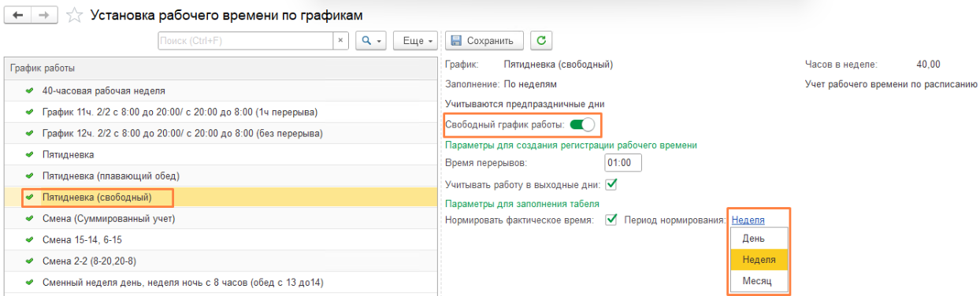Refresh the list with green arrow icon

(x=540, y=40)
